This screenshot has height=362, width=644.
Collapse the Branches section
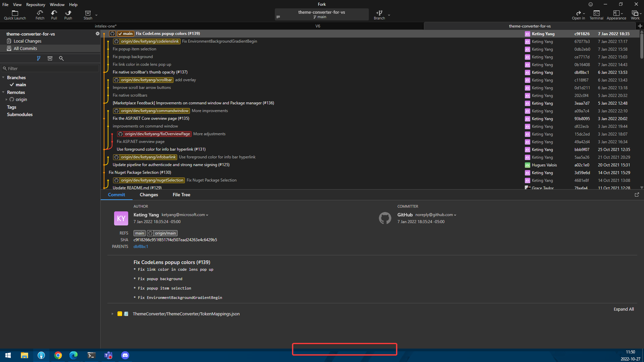pos(3,77)
